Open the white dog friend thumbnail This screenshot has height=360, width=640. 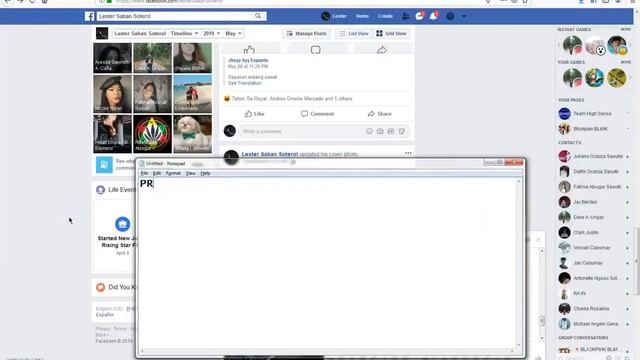click(x=193, y=134)
